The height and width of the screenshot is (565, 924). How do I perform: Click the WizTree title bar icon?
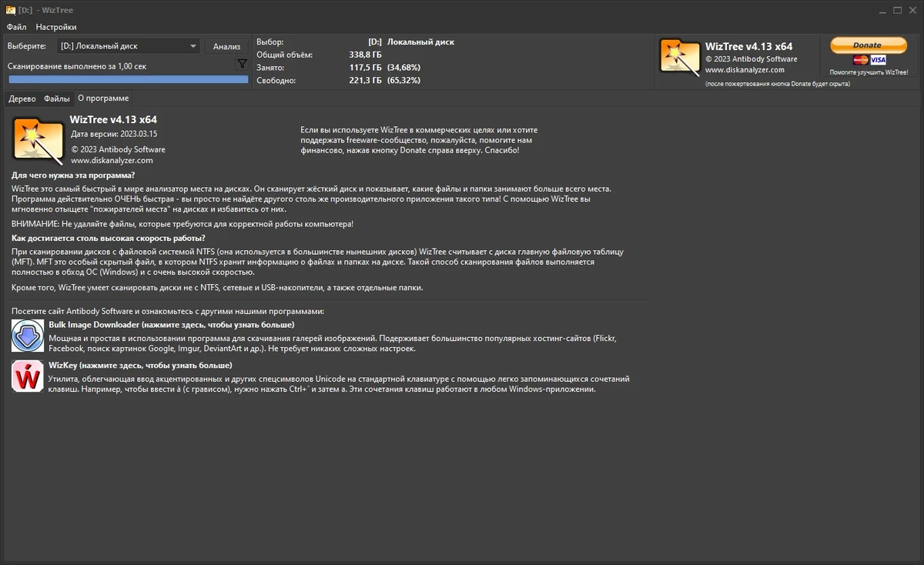pyautogui.click(x=10, y=10)
